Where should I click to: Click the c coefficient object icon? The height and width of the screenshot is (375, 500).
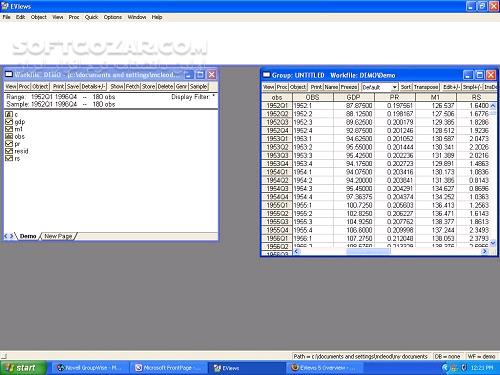point(9,114)
